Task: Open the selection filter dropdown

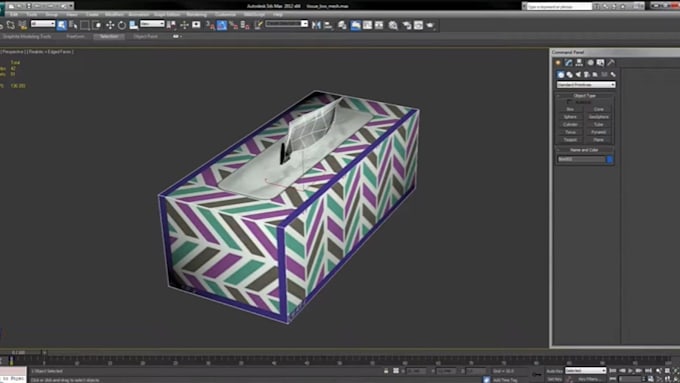Action: (x=43, y=23)
